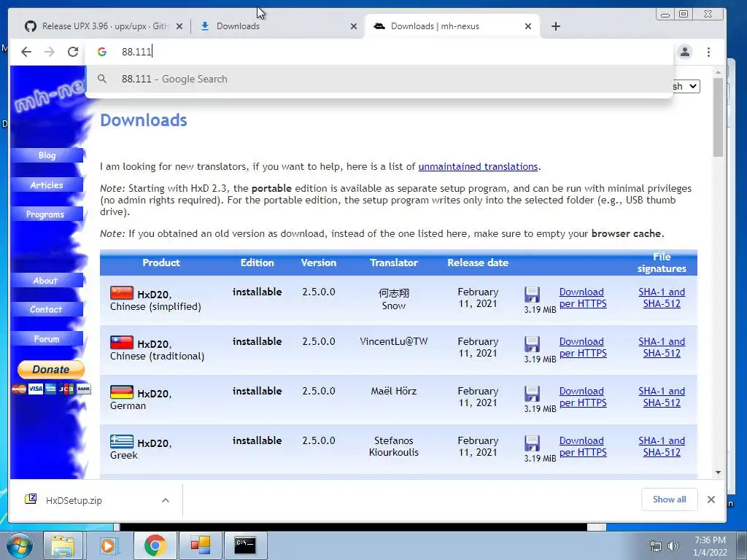747x560 pixels.
Task: Open SHA-1 and SHA-512 for German
Action: 661,397
